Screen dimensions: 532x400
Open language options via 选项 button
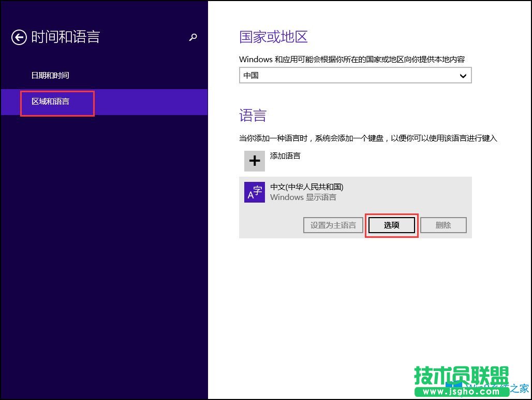click(391, 225)
